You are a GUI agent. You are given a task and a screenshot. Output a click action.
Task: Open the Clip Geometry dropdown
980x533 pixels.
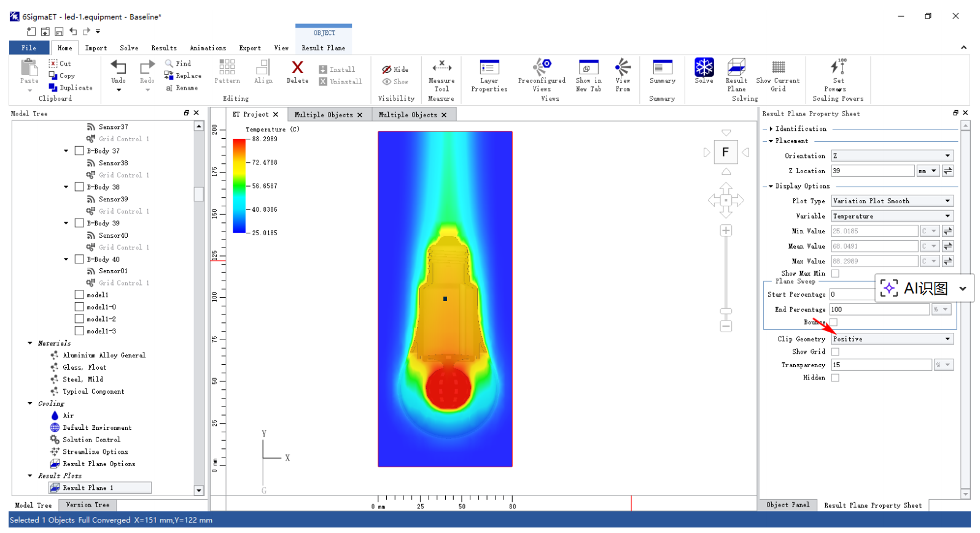click(x=892, y=339)
